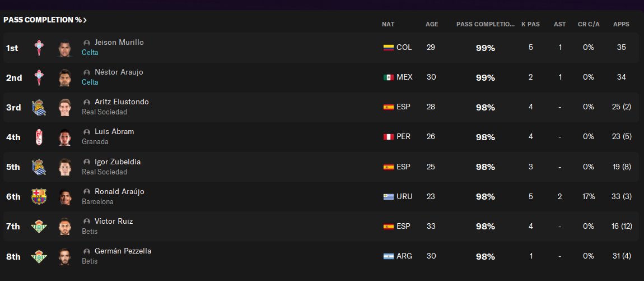Screen dimensions: 644x281
Task: Click the NAT column header
Action: pos(388,25)
